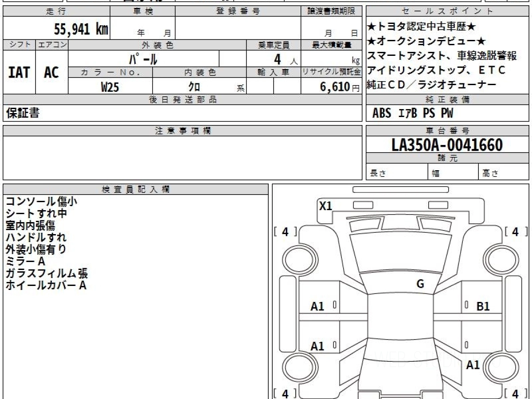Screen dimensions: 532x399
Task: Select the seating capacity 4 人
Action: point(286,59)
